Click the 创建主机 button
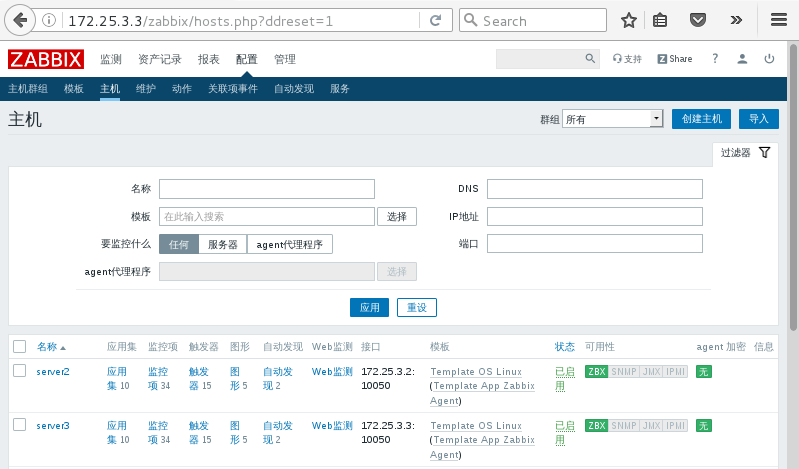The width and height of the screenshot is (799, 469). (701, 119)
